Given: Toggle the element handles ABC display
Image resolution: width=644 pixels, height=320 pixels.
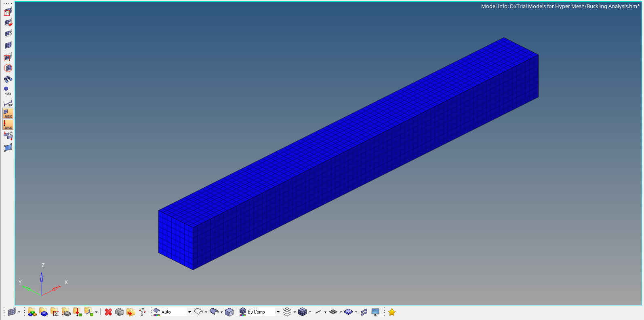Looking at the screenshot, I should [8, 113].
